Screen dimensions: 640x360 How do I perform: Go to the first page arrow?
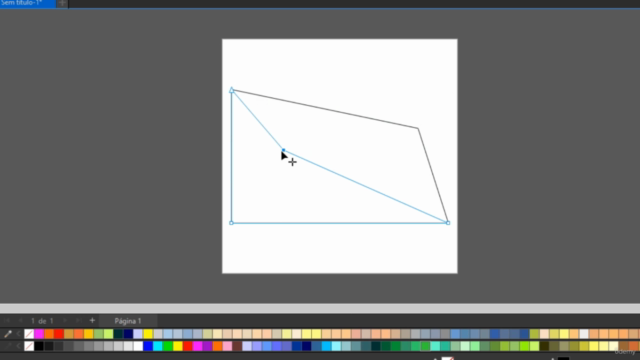pyautogui.click(x=7, y=321)
